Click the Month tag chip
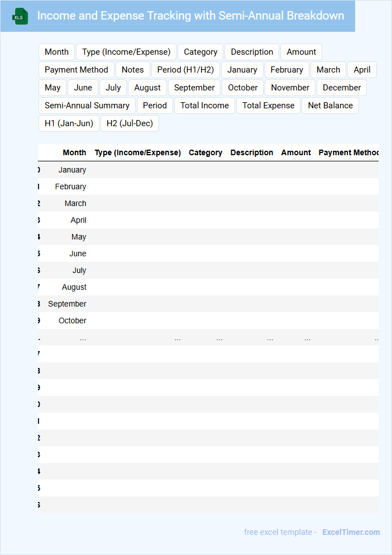This screenshot has height=555, width=392. tap(56, 52)
